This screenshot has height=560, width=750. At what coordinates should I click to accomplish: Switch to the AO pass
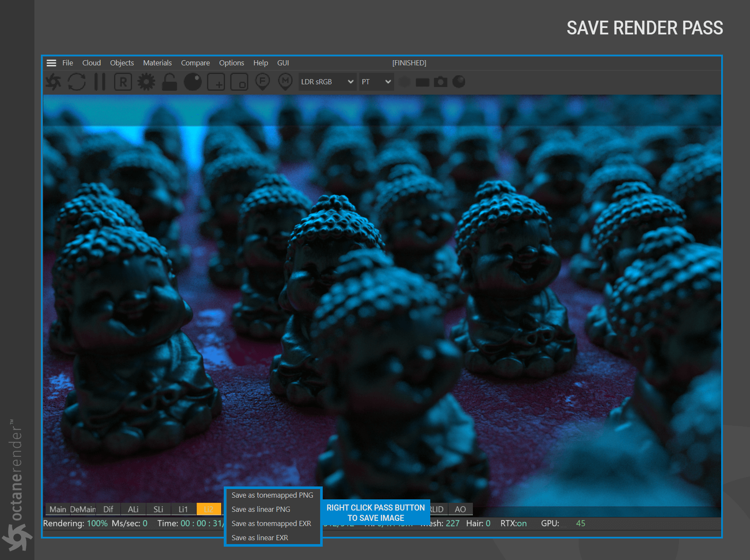pos(460,509)
